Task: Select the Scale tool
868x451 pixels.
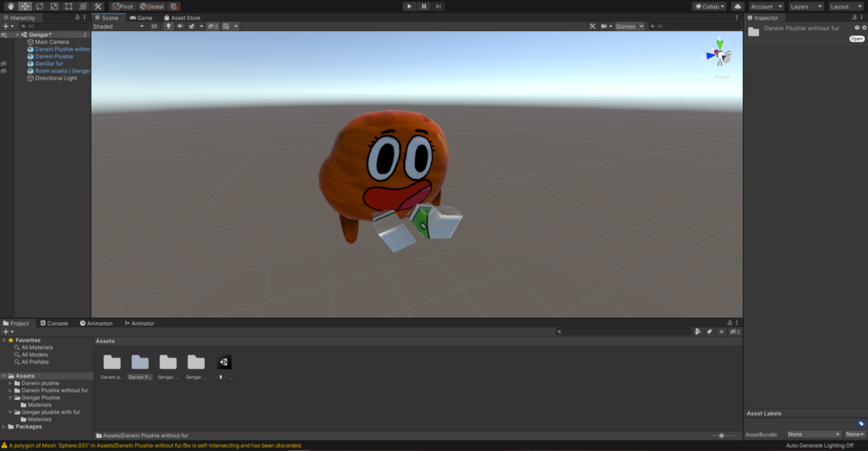Action: (x=54, y=6)
